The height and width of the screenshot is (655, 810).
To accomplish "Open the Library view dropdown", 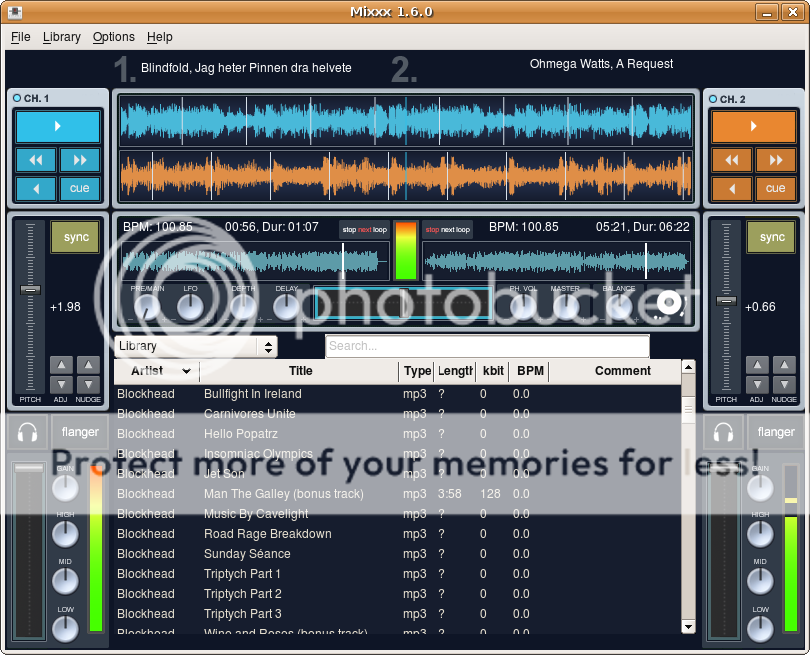I will tap(196, 346).
